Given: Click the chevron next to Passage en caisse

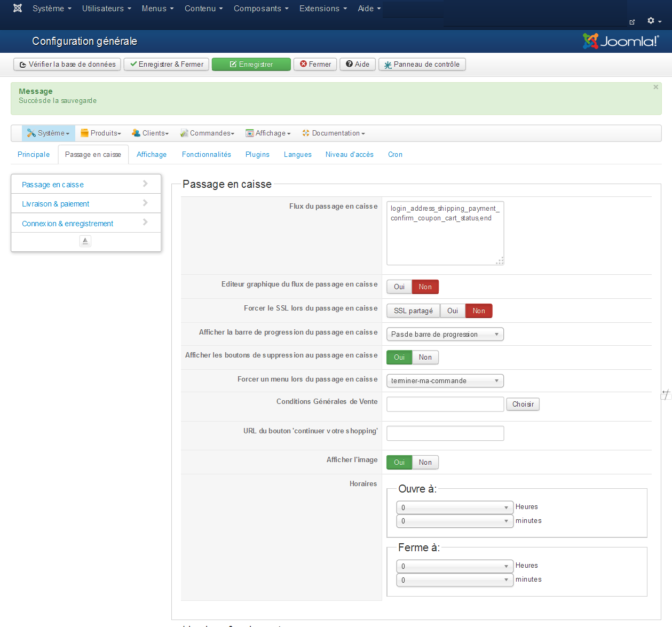Looking at the screenshot, I should point(145,184).
